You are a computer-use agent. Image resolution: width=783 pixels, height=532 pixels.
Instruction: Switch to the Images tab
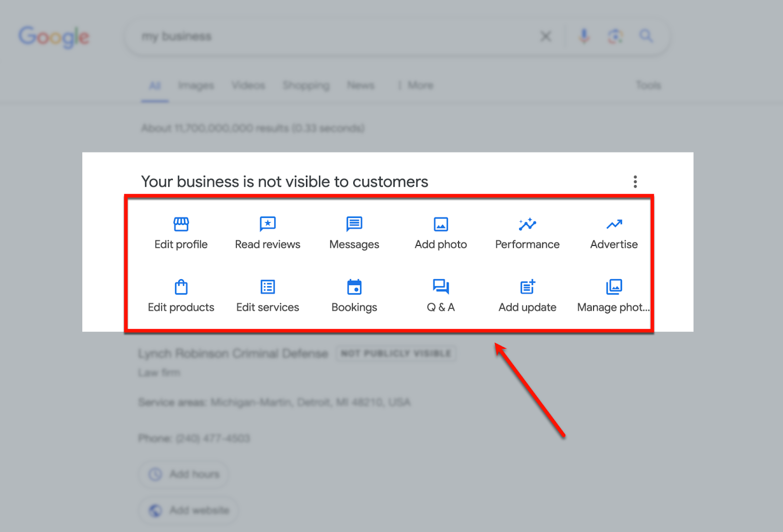point(196,85)
